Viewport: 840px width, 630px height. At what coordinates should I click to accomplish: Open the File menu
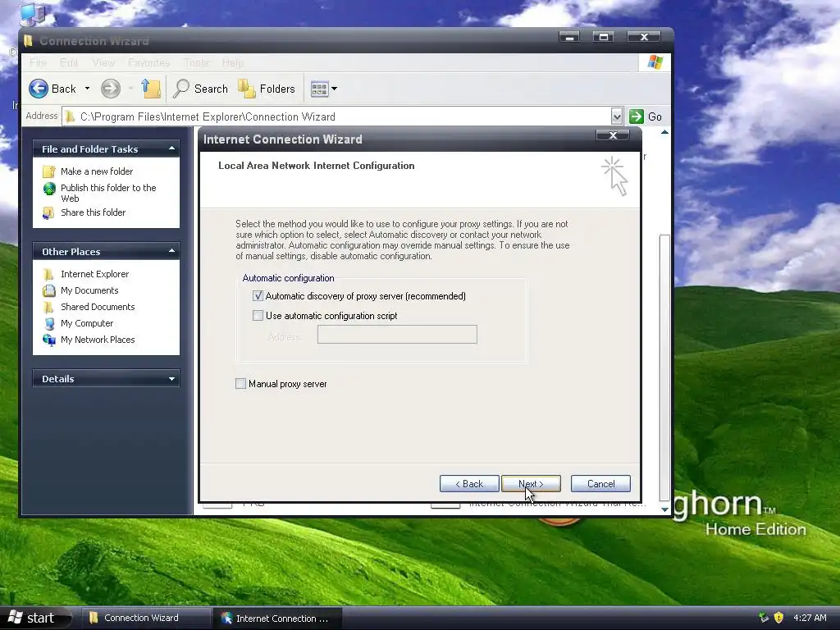pyautogui.click(x=38, y=62)
